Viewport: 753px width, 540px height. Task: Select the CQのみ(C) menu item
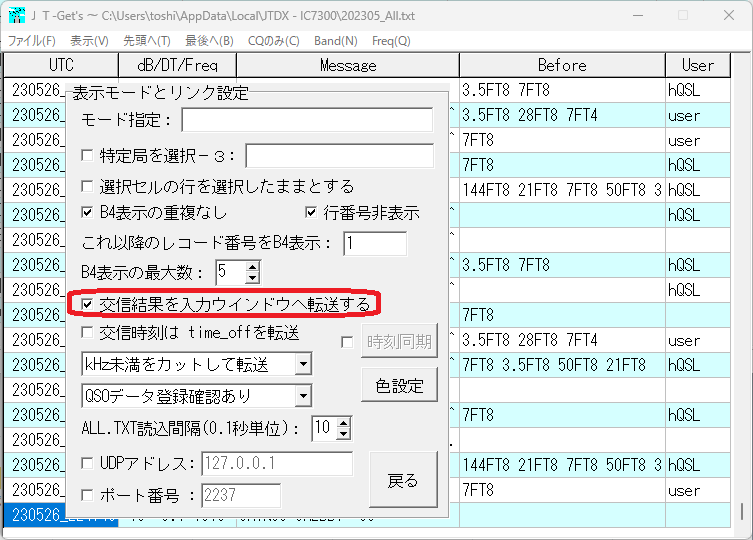pos(274,41)
